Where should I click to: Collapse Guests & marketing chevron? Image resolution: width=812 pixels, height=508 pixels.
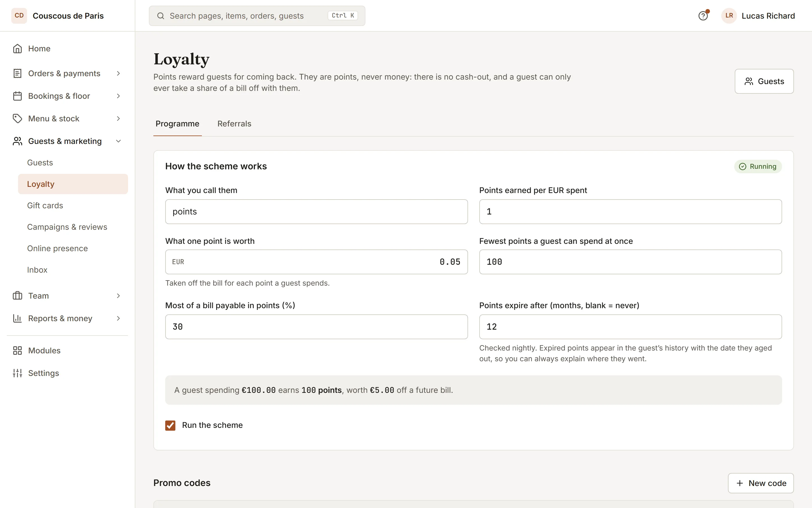click(x=118, y=141)
